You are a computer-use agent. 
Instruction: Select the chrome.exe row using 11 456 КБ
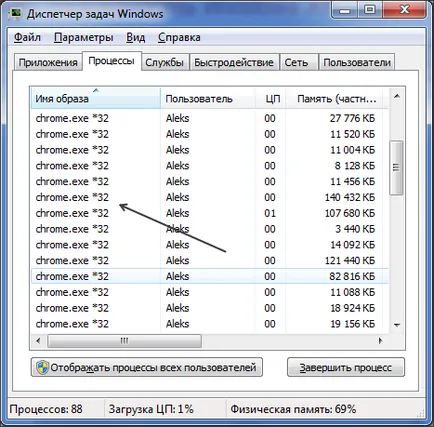tap(209, 181)
